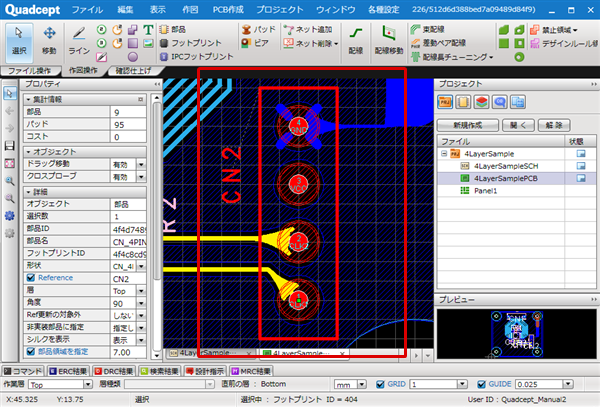Open the PCB作成 menu
Screen dimensions: 600x407
click(228, 10)
